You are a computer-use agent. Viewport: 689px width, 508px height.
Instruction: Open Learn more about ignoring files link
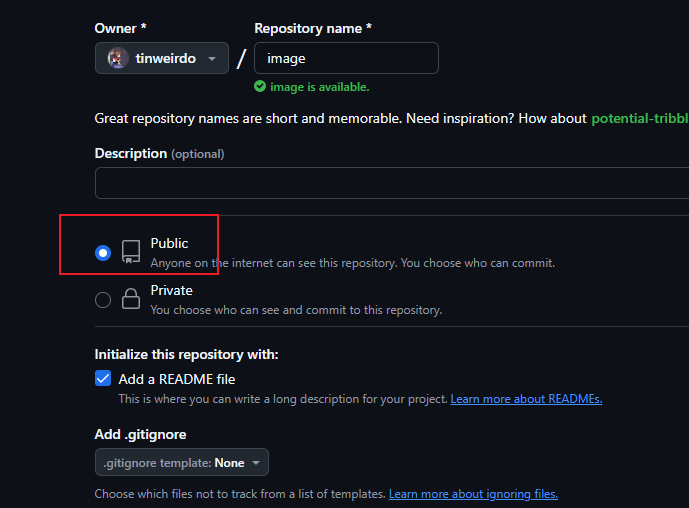[x=473, y=494]
